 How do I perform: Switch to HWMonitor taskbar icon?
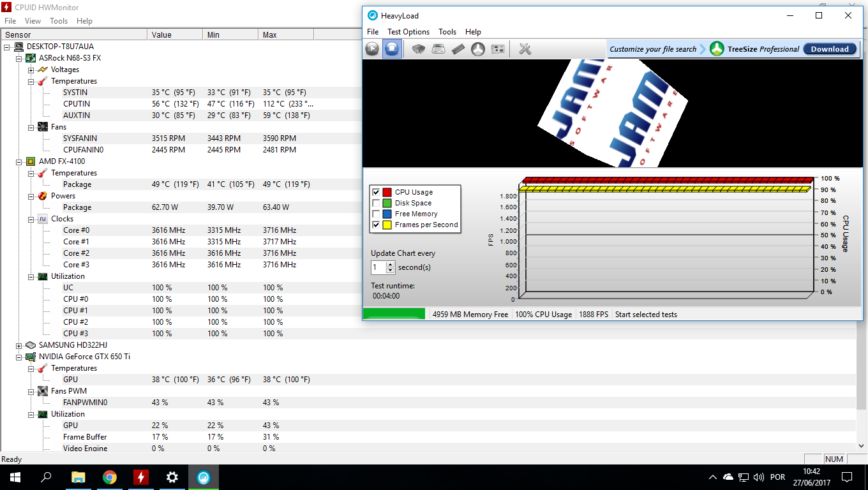click(140, 477)
